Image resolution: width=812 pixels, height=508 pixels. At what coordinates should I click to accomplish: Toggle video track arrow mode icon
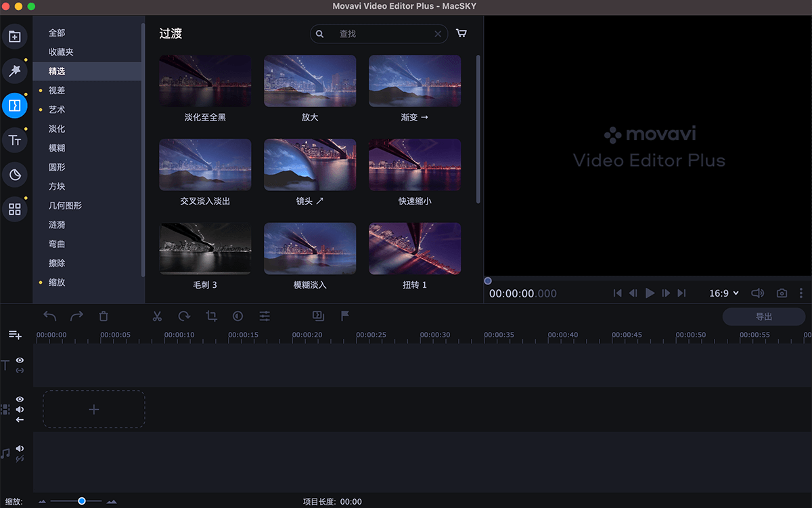coord(20,420)
